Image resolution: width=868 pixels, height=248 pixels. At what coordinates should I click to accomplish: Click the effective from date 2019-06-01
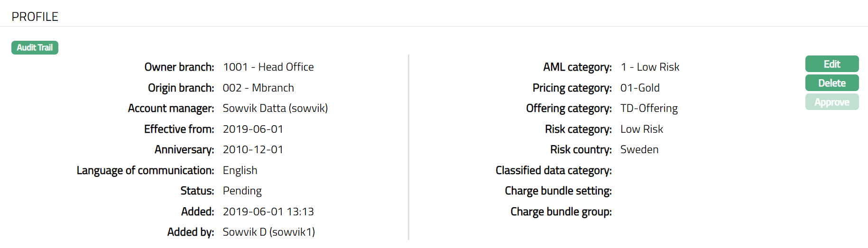tap(253, 129)
